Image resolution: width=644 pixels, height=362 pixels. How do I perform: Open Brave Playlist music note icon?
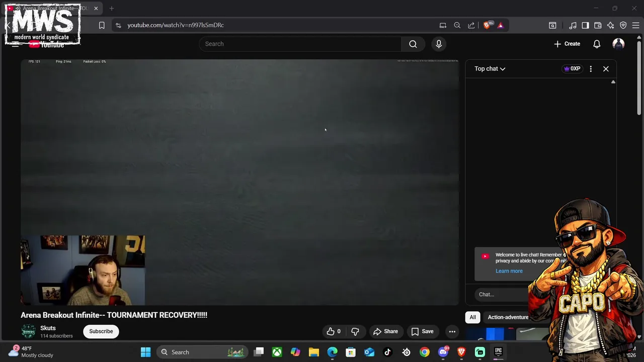[x=573, y=25]
